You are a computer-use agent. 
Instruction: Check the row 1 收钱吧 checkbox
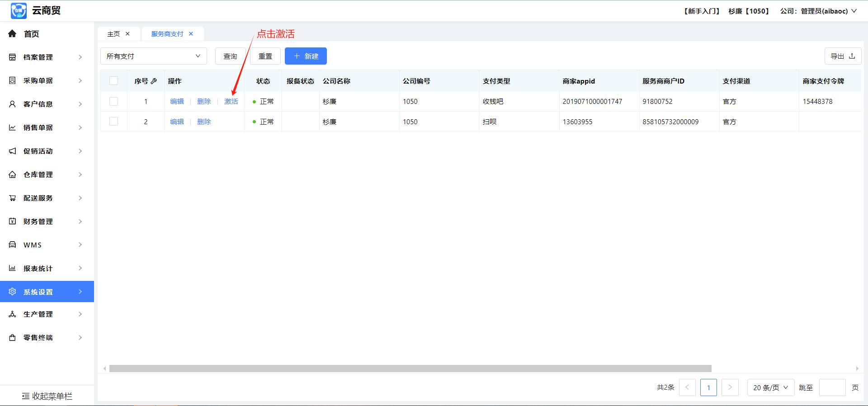coord(114,102)
